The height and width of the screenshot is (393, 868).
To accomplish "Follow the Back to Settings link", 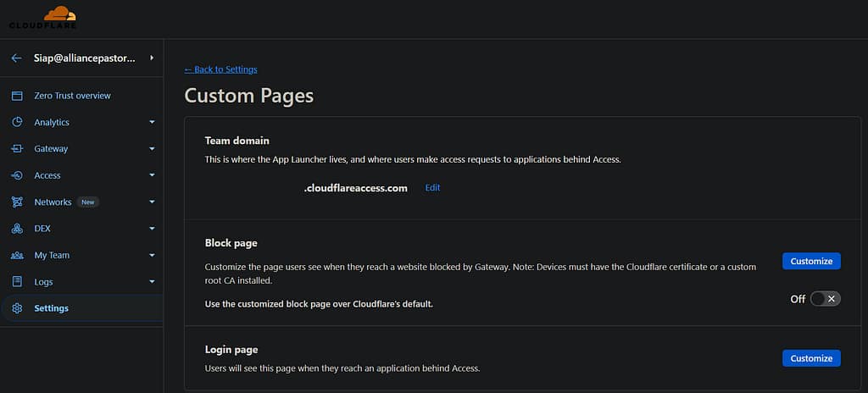I will [x=220, y=69].
